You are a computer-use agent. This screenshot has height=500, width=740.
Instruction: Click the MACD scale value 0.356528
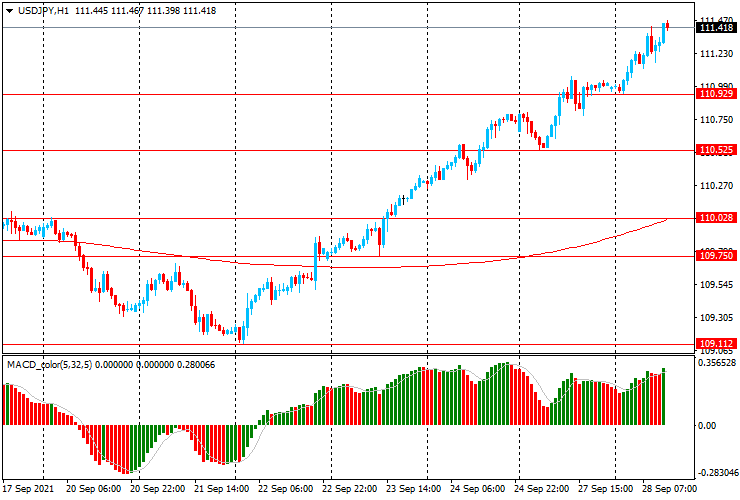pyautogui.click(x=716, y=363)
